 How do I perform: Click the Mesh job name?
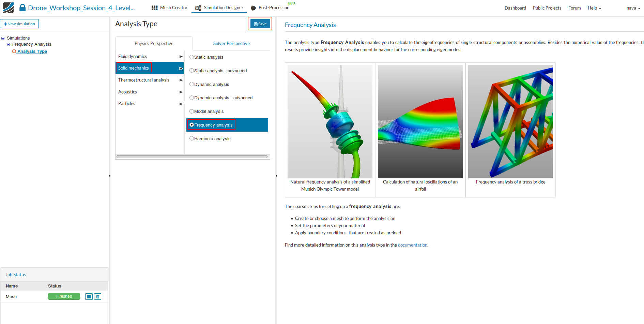tap(11, 297)
